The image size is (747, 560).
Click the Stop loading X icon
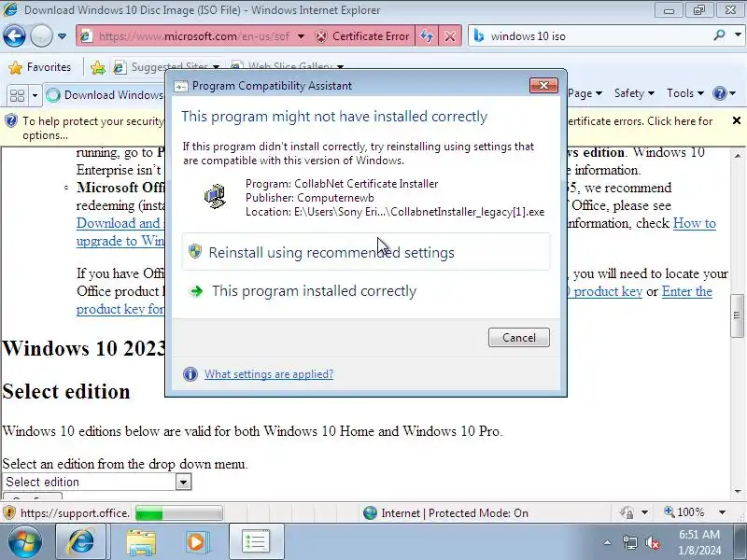[x=450, y=36]
